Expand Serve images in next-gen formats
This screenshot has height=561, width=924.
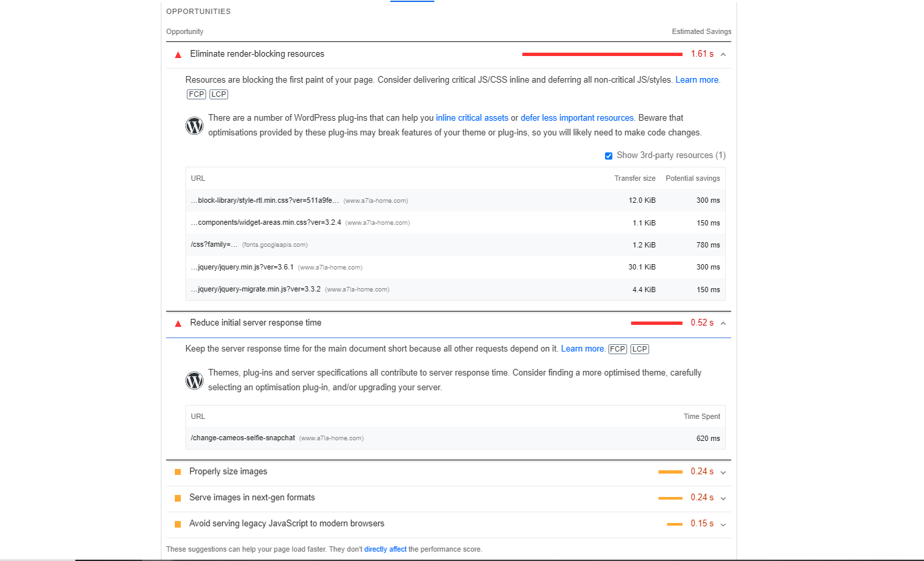click(x=723, y=498)
